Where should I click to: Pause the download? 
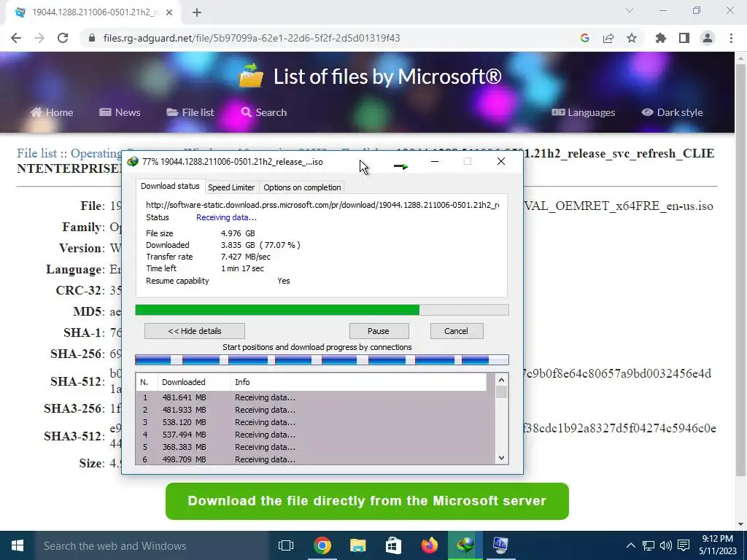(379, 331)
